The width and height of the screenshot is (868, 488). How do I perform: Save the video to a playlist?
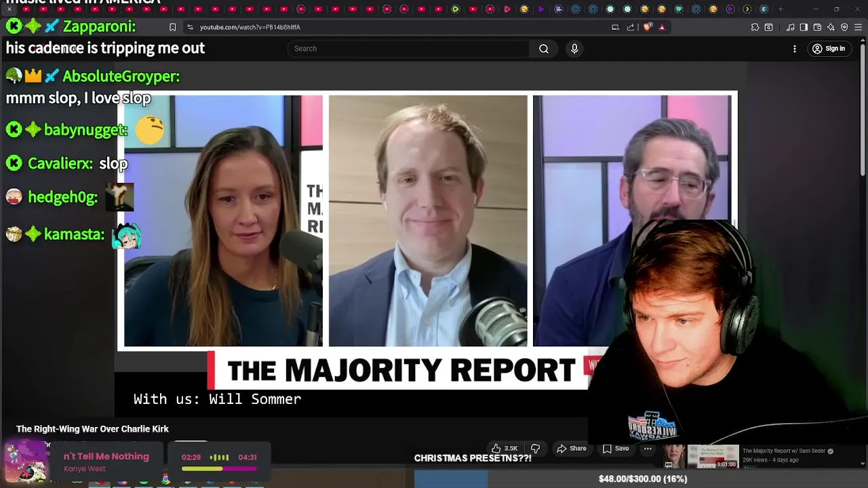(x=616, y=449)
